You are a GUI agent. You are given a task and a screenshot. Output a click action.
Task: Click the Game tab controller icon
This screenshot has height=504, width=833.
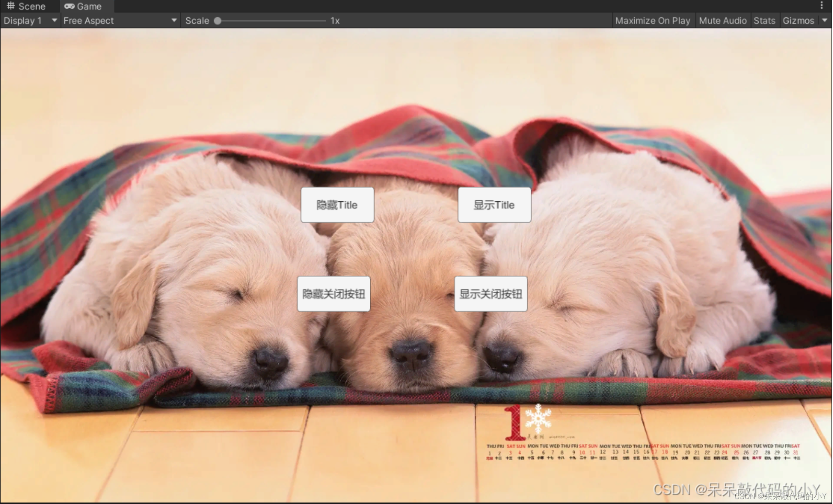(69, 6)
